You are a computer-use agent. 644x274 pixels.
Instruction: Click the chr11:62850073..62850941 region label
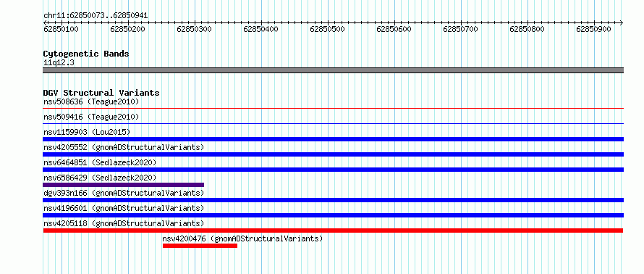click(96, 16)
